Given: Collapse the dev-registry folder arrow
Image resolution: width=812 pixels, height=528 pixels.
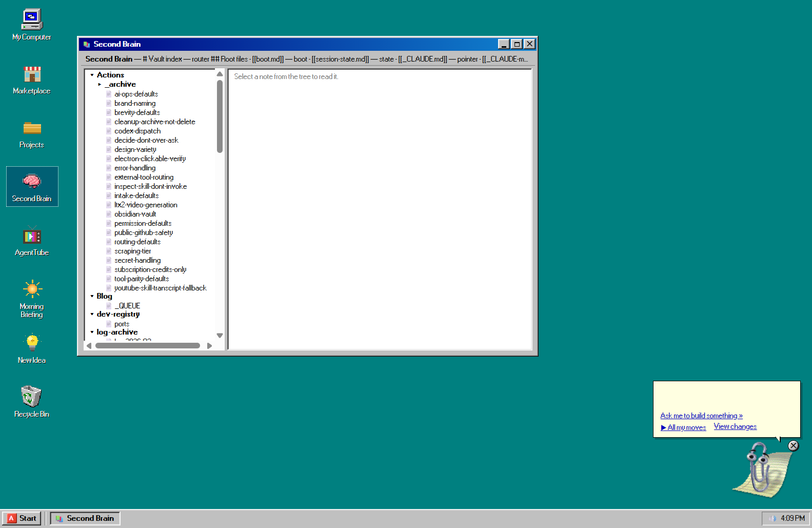Looking at the screenshot, I should [92, 314].
